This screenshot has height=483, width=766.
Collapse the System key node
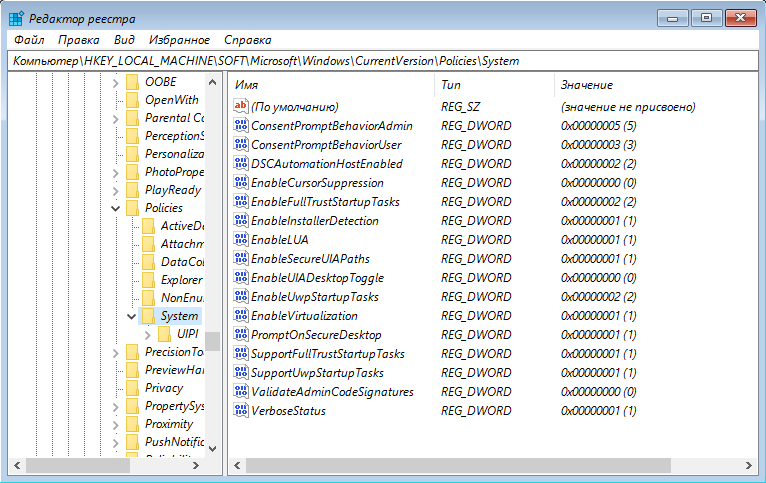[x=133, y=317]
